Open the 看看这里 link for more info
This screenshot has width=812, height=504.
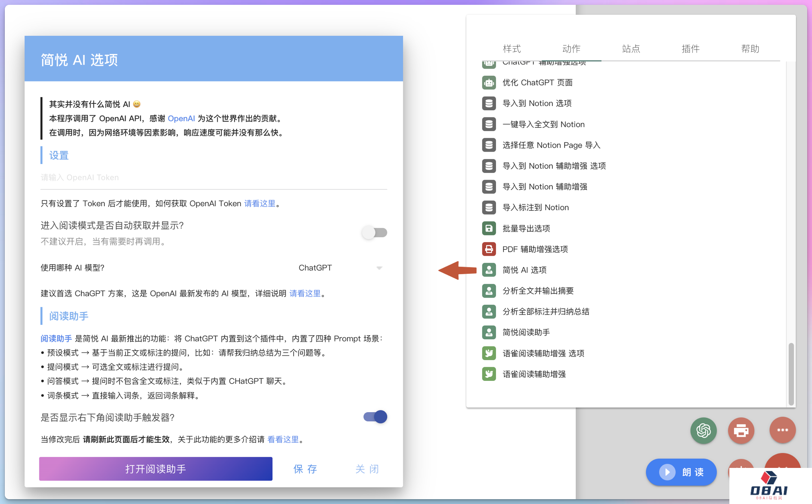pos(283,439)
